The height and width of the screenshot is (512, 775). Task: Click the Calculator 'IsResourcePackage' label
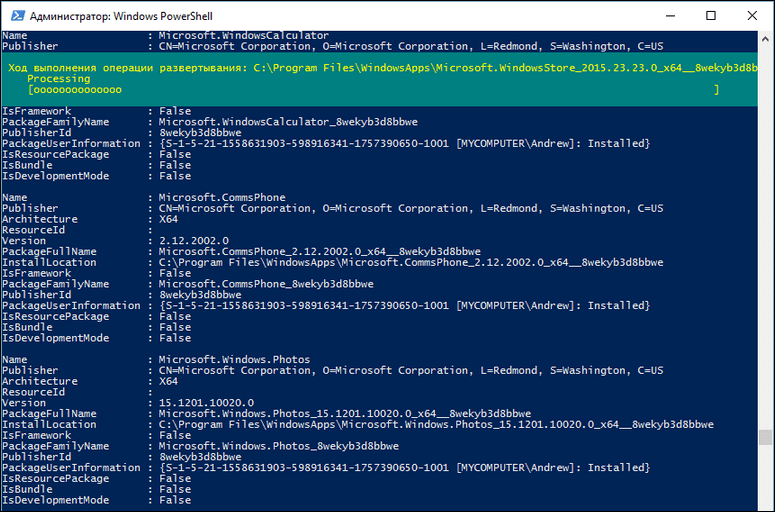click(55, 155)
